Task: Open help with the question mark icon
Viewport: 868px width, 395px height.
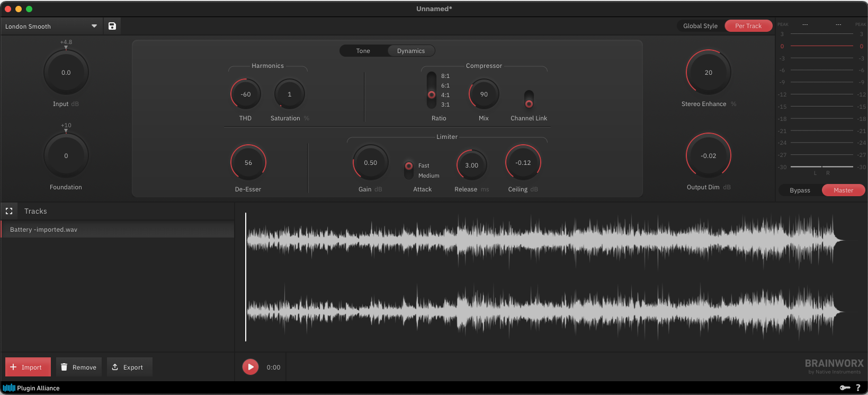Action: click(858, 388)
